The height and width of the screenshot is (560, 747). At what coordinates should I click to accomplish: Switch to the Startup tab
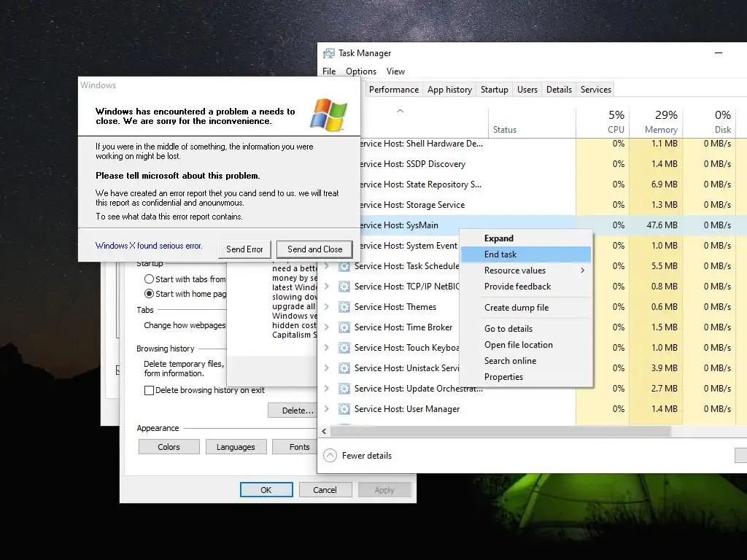tap(494, 90)
